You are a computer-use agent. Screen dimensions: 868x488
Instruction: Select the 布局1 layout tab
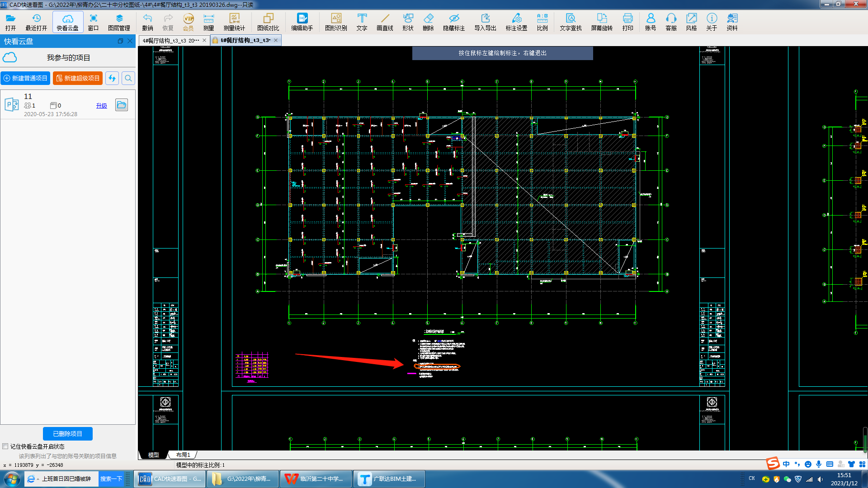coord(183,455)
